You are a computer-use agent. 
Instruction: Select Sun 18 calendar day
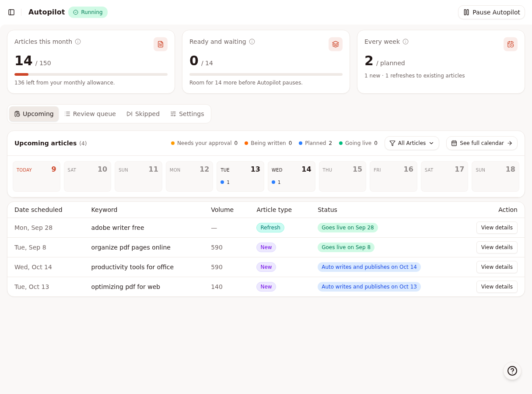tap(495, 176)
